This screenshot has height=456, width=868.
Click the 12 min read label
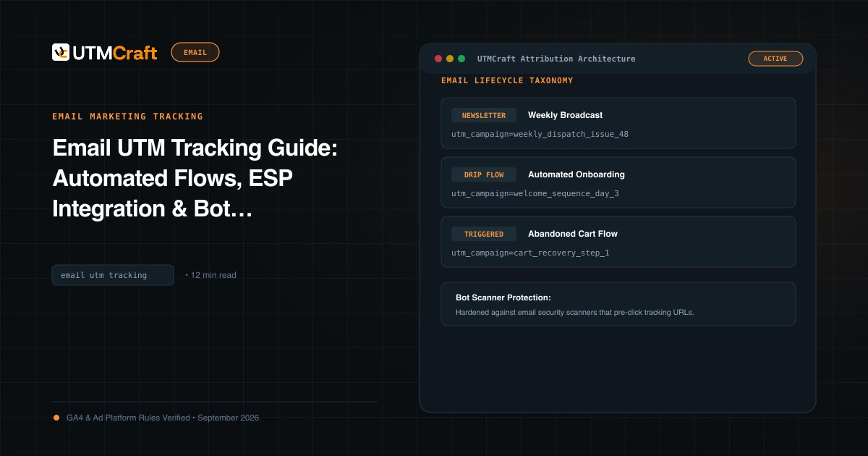(210, 275)
